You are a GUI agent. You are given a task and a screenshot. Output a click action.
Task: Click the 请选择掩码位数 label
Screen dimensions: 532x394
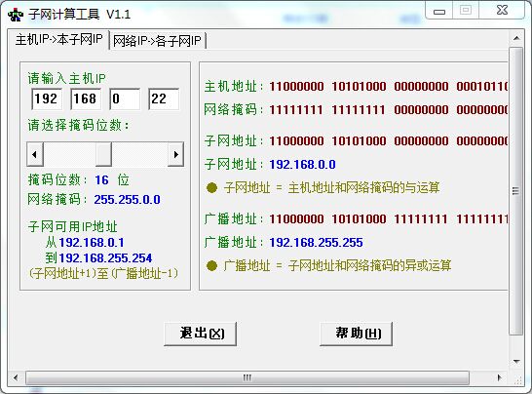click(x=78, y=126)
